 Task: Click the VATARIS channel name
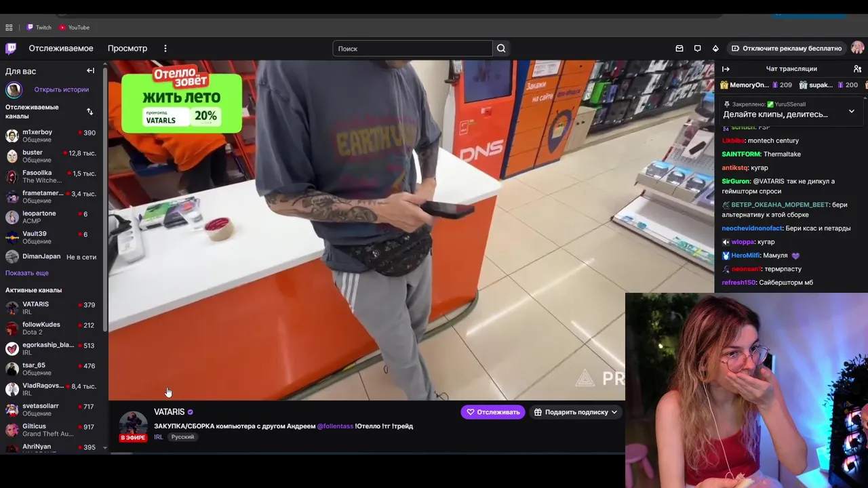(x=169, y=412)
